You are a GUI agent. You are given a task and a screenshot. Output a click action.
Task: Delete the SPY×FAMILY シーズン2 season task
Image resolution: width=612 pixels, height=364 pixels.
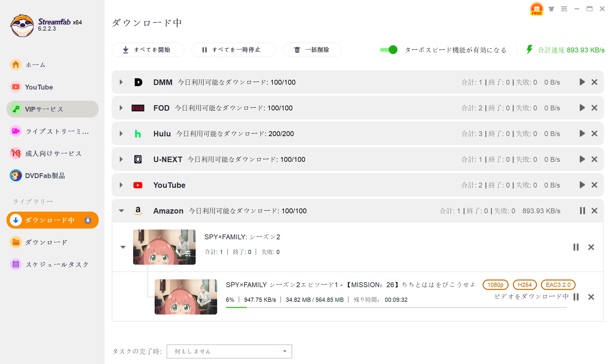coord(591,247)
